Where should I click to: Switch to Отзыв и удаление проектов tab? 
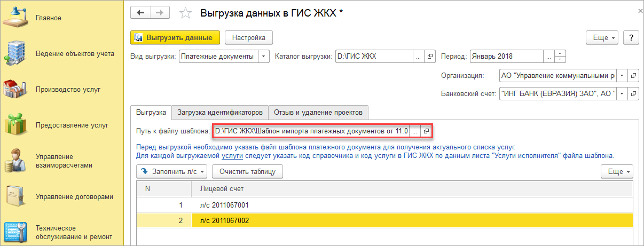tap(318, 113)
